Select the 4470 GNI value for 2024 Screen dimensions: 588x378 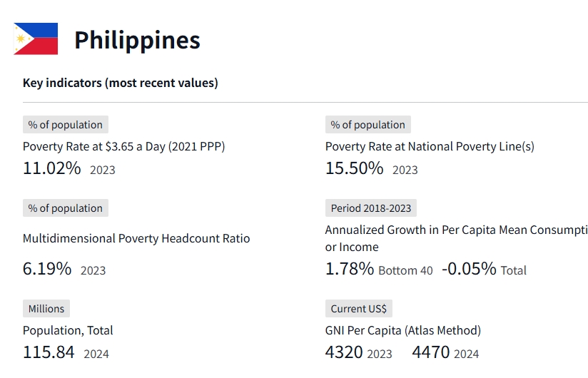[x=431, y=352]
